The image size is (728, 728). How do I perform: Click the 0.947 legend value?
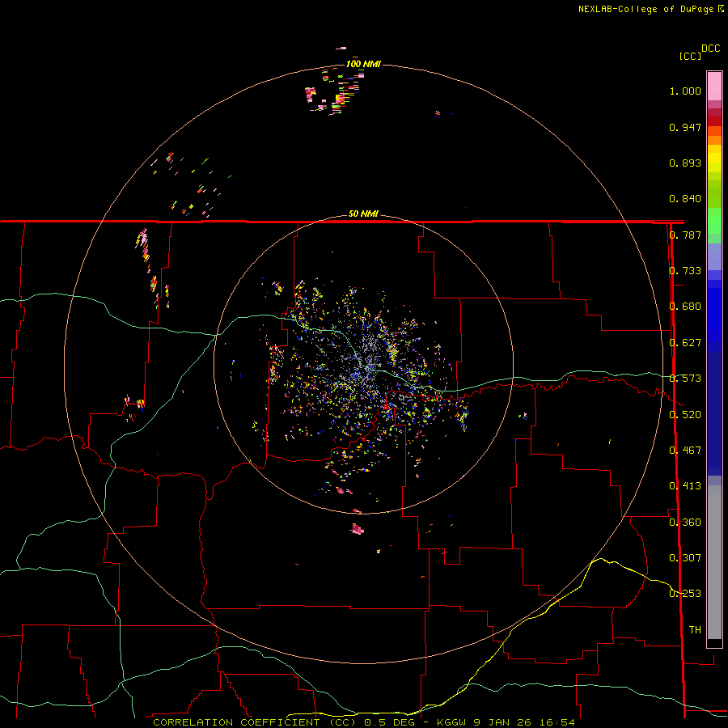pyautogui.click(x=685, y=127)
